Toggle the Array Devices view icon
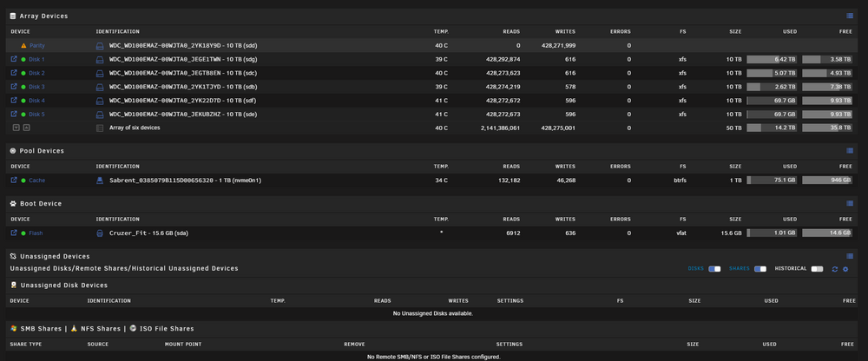The height and width of the screenshot is (361, 868). click(850, 16)
